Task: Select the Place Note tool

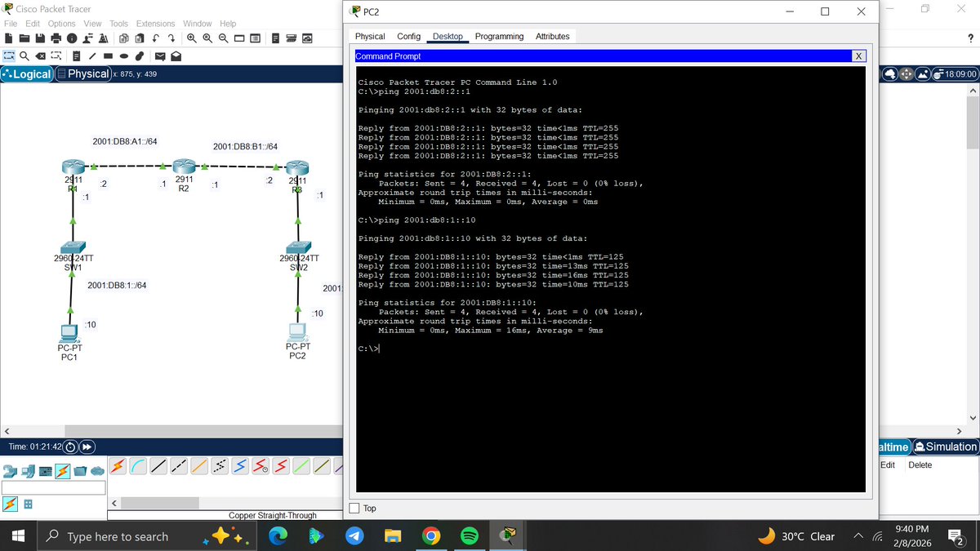Action: click(77, 56)
